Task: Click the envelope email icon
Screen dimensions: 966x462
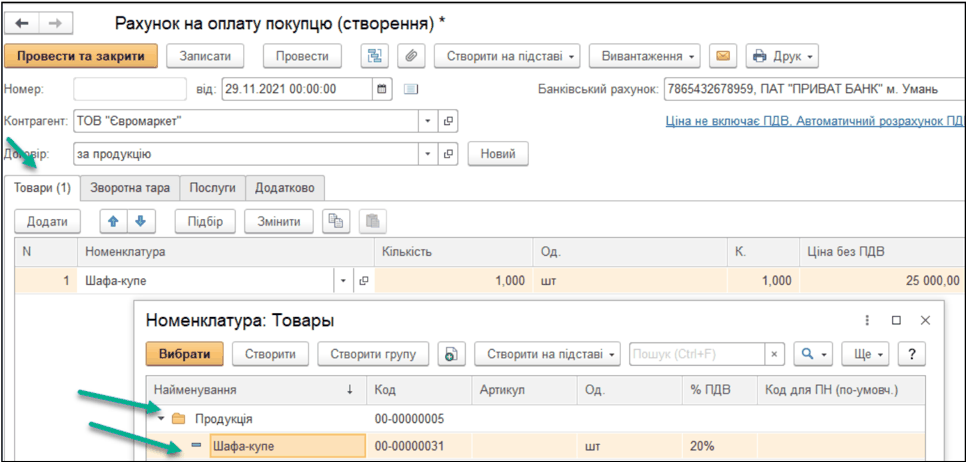Action: [x=722, y=56]
